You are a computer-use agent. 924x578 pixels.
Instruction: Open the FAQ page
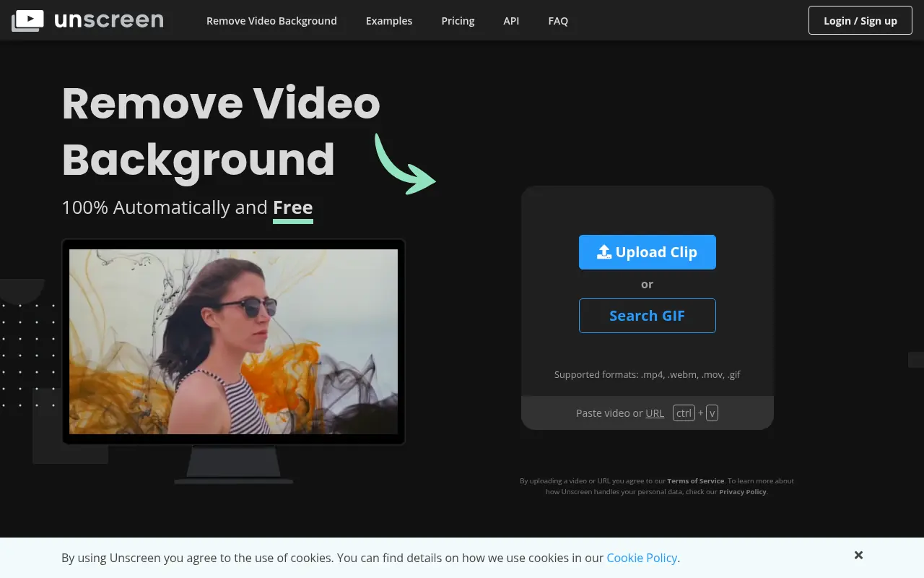point(558,20)
